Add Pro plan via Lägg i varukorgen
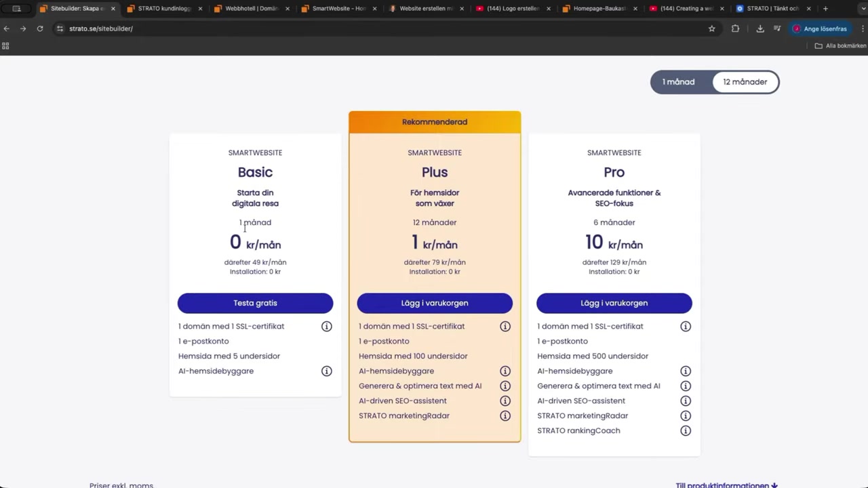This screenshot has width=868, height=488. (x=614, y=303)
